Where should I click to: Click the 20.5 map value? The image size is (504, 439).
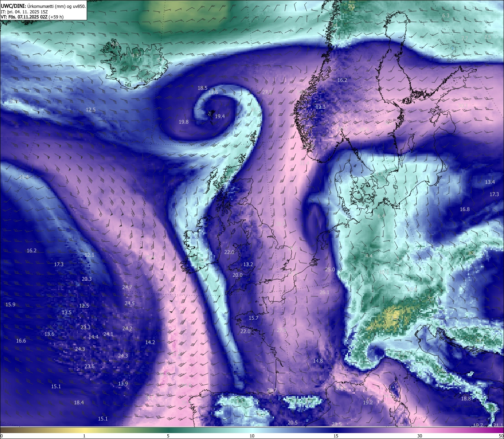pos(293,423)
